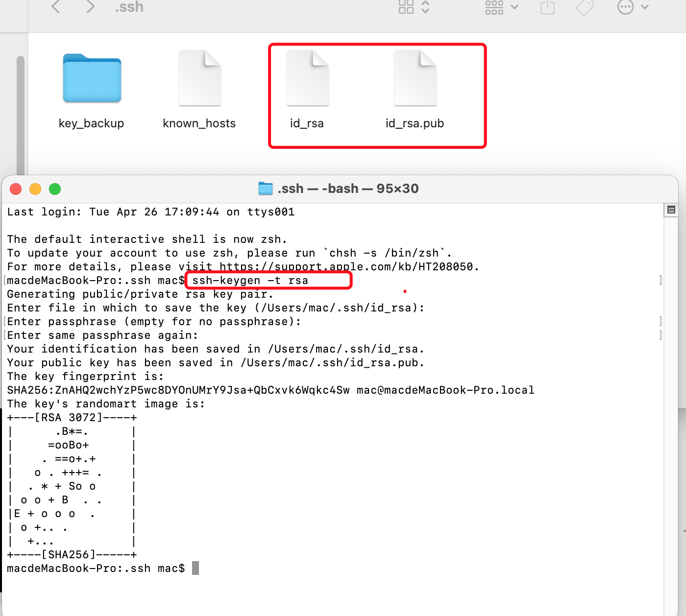Click 'Generating public/private rsa key pair' line
This screenshot has height=616, width=686.
pos(140,294)
